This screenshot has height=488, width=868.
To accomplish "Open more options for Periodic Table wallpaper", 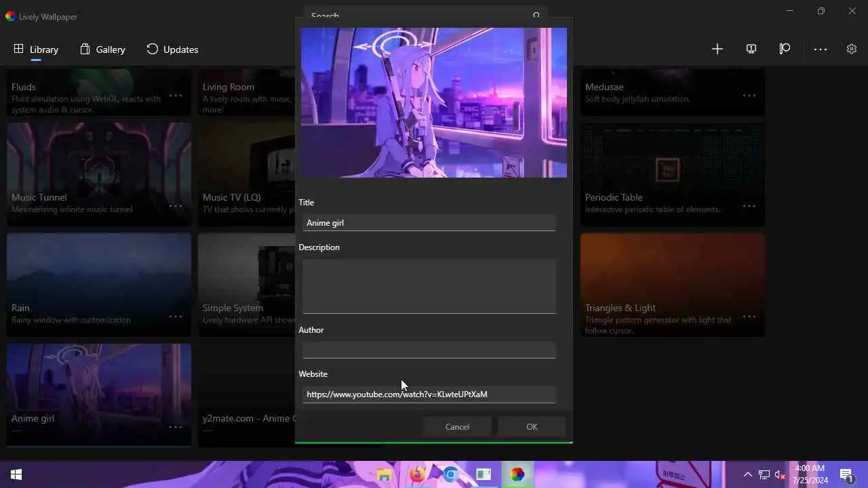I will (749, 206).
